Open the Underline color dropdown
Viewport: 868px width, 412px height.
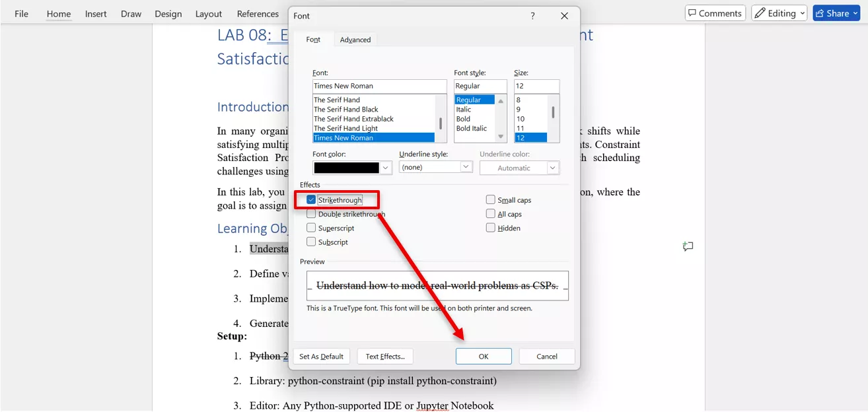pos(554,168)
